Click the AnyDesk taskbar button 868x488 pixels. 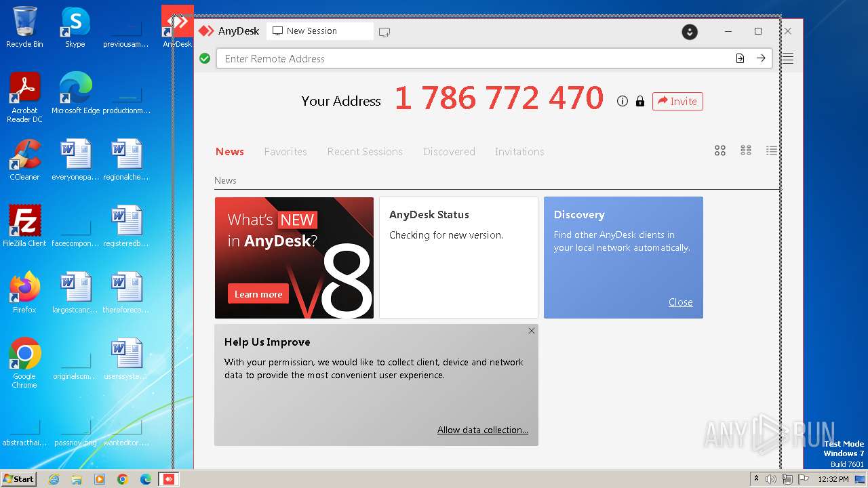click(169, 479)
